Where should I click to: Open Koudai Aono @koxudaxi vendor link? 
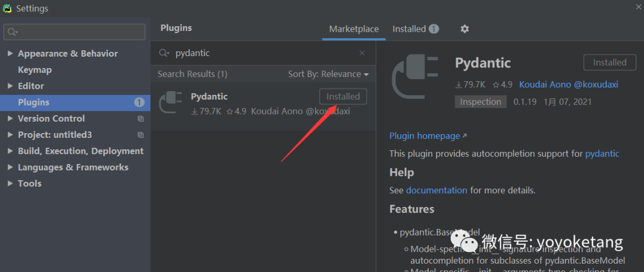click(568, 84)
